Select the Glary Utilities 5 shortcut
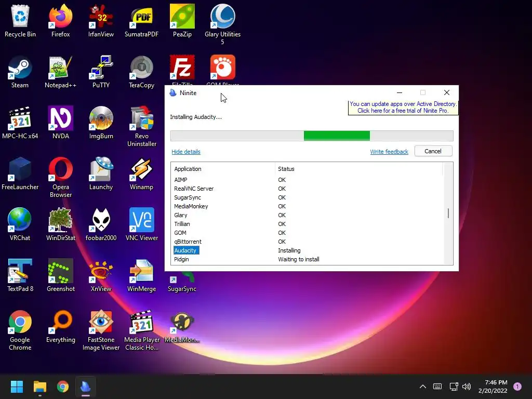The height and width of the screenshot is (399, 532). pyautogui.click(x=222, y=24)
